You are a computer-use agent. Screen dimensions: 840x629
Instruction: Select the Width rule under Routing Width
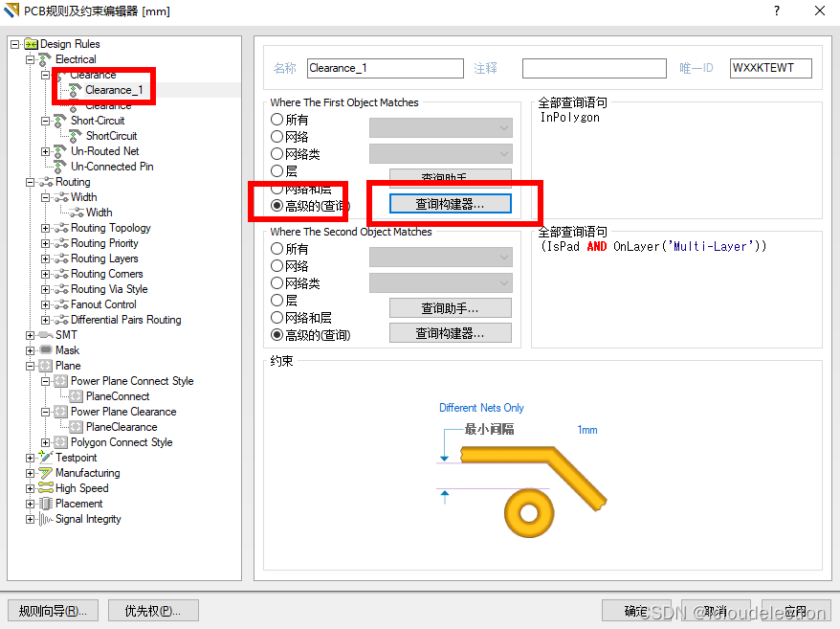coord(99,213)
